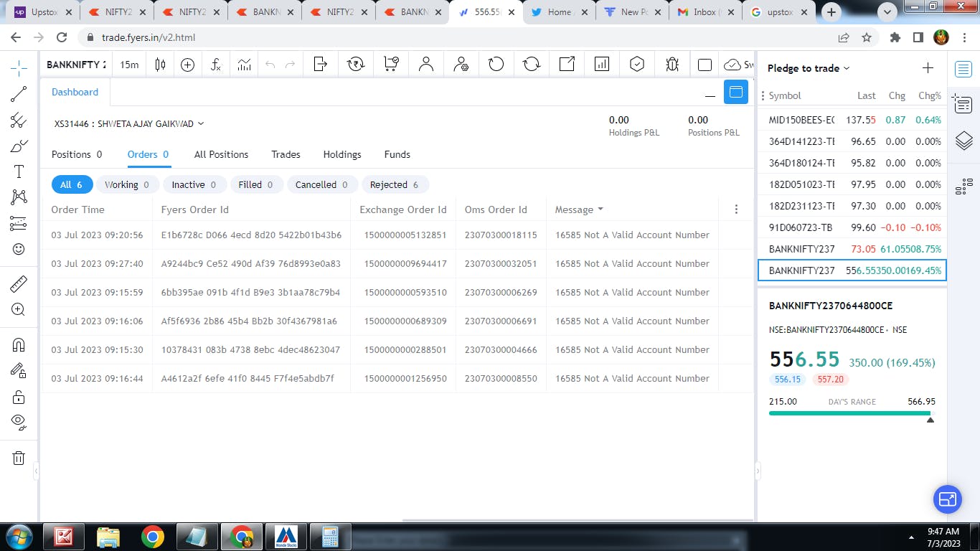Viewport: 980px width, 551px height.
Task: Switch to the All Positions tab
Action: click(x=221, y=154)
